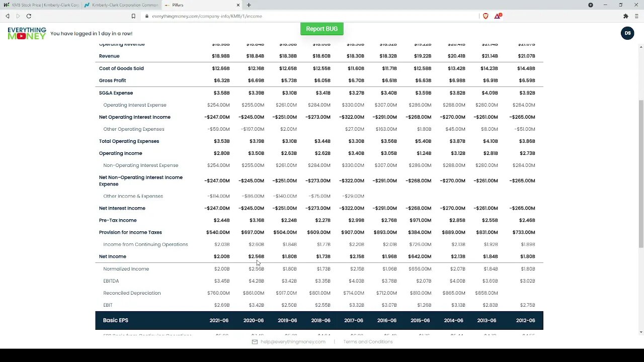The height and width of the screenshot is (362, 644).
Task: Click the Everything Money logo
Action: point(27,33)
